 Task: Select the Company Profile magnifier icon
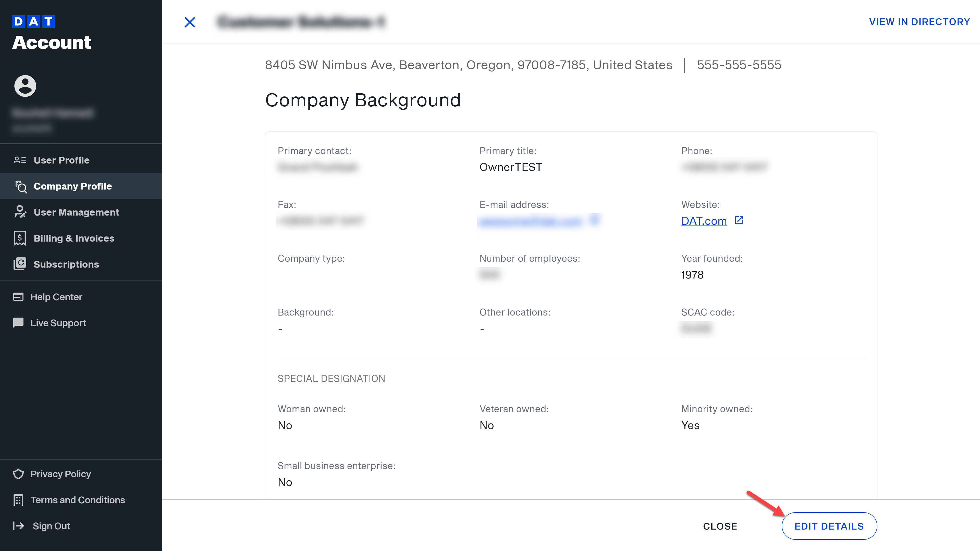(x=20, y=186)
